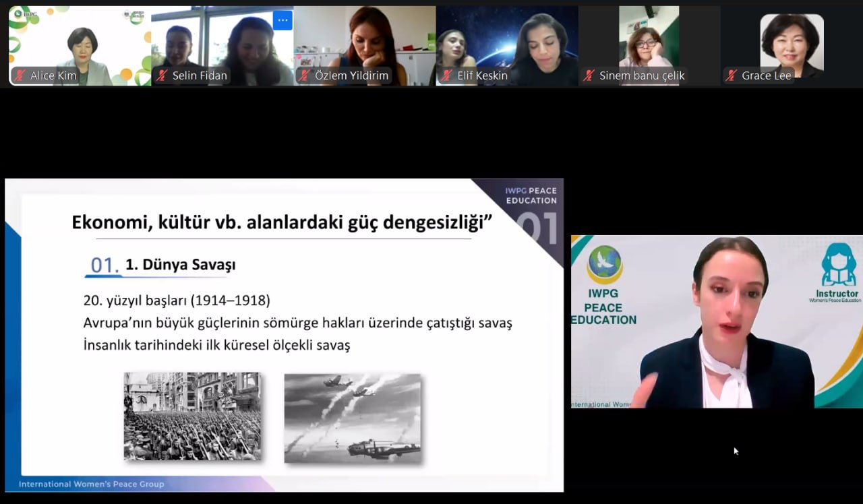Open the three-dot menu on Selin Fidan's tile
The width and height of the screenshot is (863, 504).
tap(282, 20)
